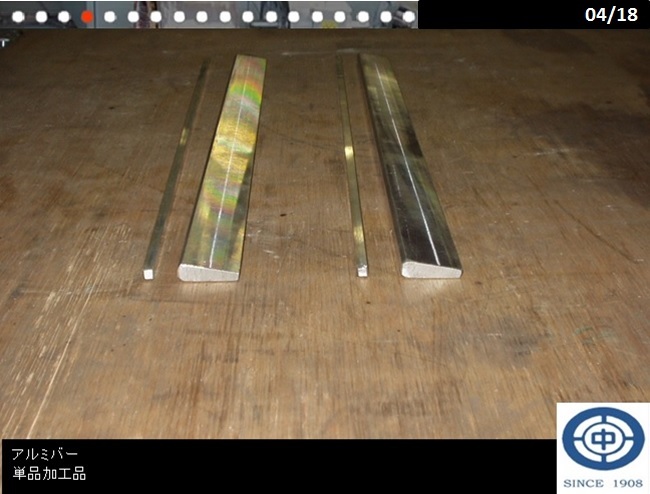
Task: Go to the thirteenth slide dot
Action: (x=294, y=16)
